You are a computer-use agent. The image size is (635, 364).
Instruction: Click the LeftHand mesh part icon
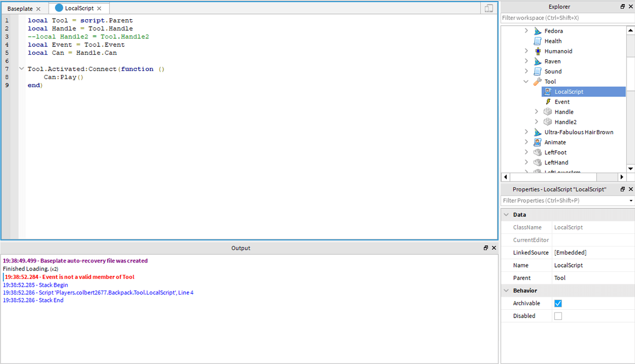[x=537, y=162]
